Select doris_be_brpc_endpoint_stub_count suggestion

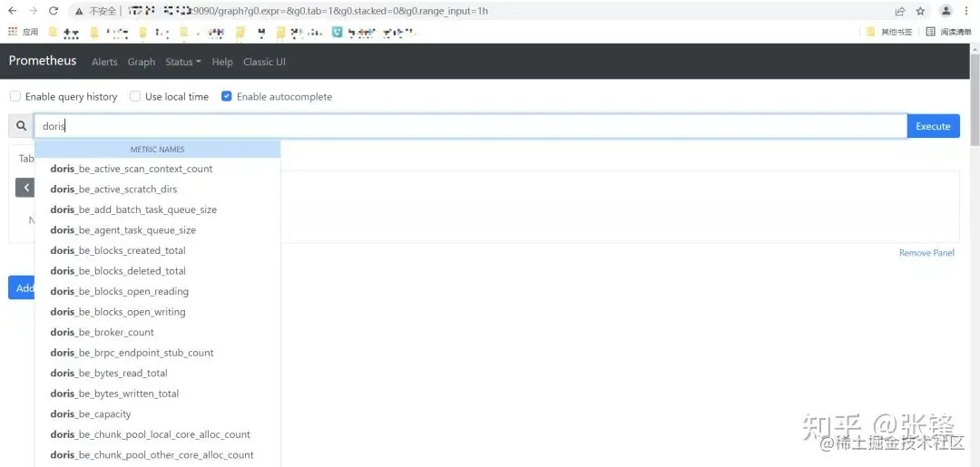click(158, 353)
